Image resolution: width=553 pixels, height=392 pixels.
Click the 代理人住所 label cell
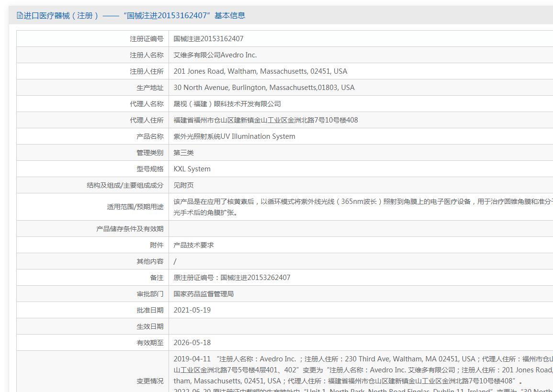93,120
